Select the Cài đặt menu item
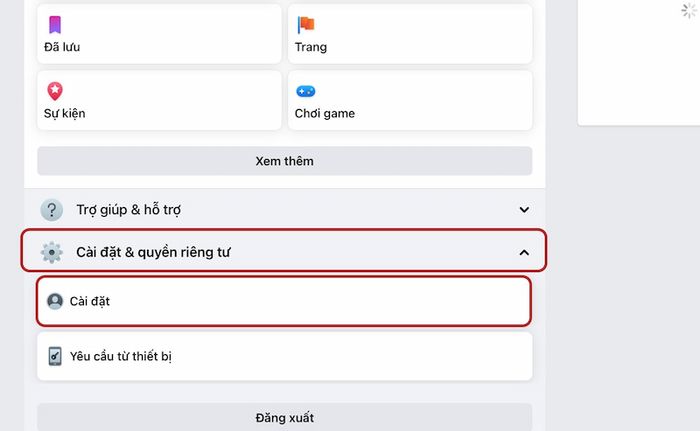 (284, 301)
